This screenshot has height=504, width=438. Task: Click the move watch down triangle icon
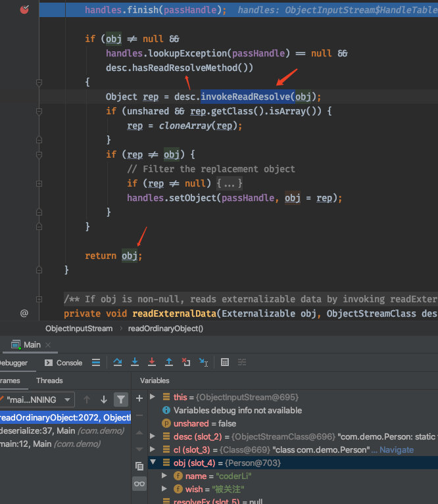(139, 449)
